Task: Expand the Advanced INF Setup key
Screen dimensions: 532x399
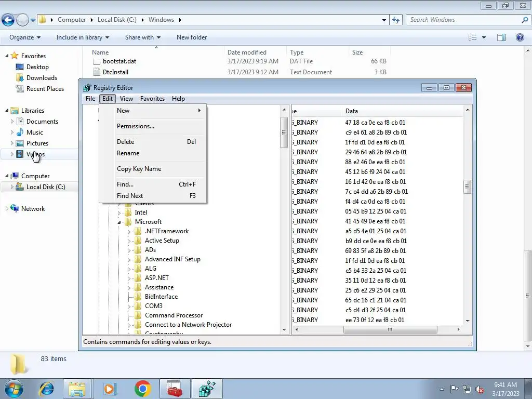Action: (x=129, y=260)
